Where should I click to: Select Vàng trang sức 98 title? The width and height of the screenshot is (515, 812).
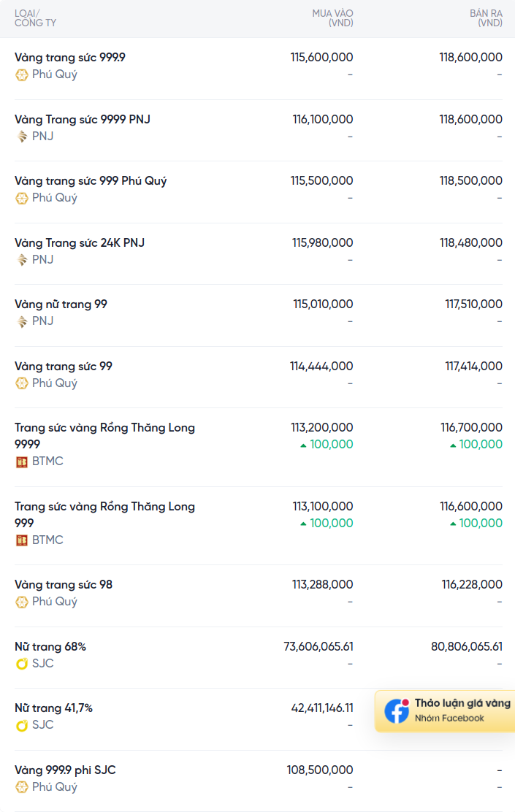(64, 585)
